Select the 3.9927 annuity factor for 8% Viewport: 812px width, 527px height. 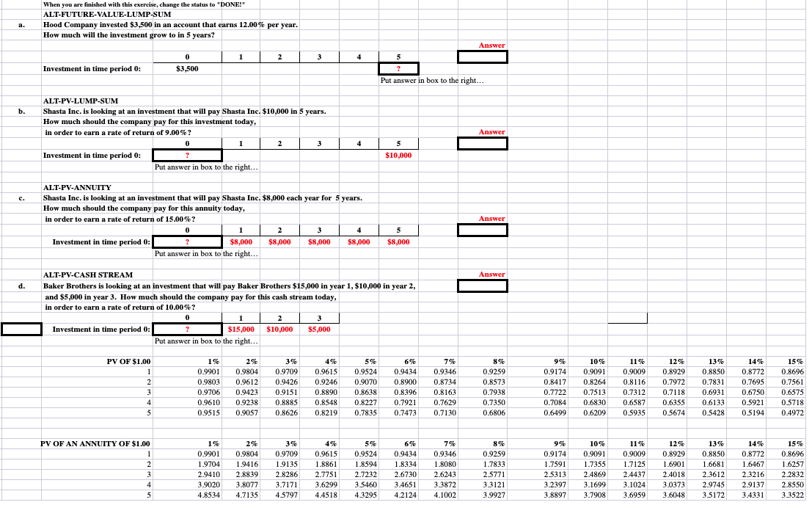(494, 495)
